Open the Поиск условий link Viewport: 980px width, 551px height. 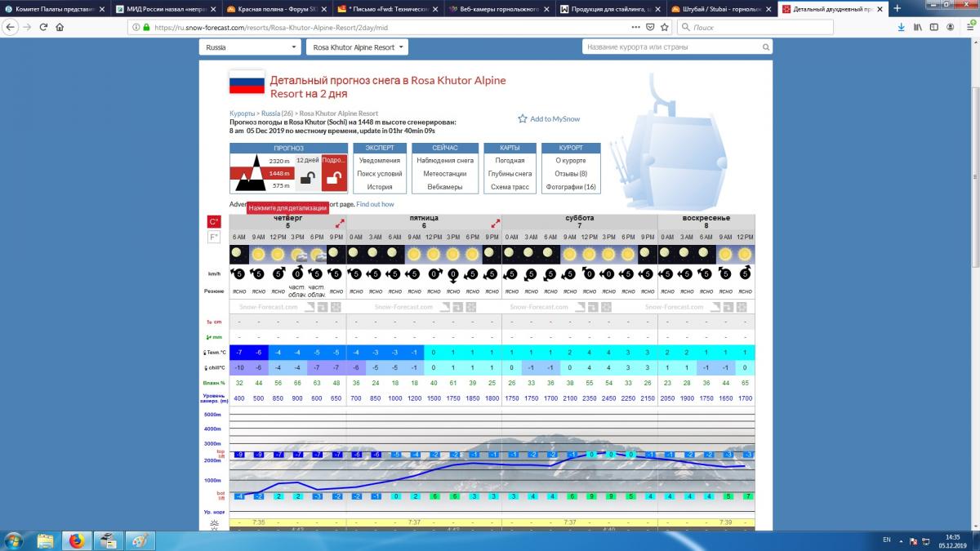(x=380, y=174)
